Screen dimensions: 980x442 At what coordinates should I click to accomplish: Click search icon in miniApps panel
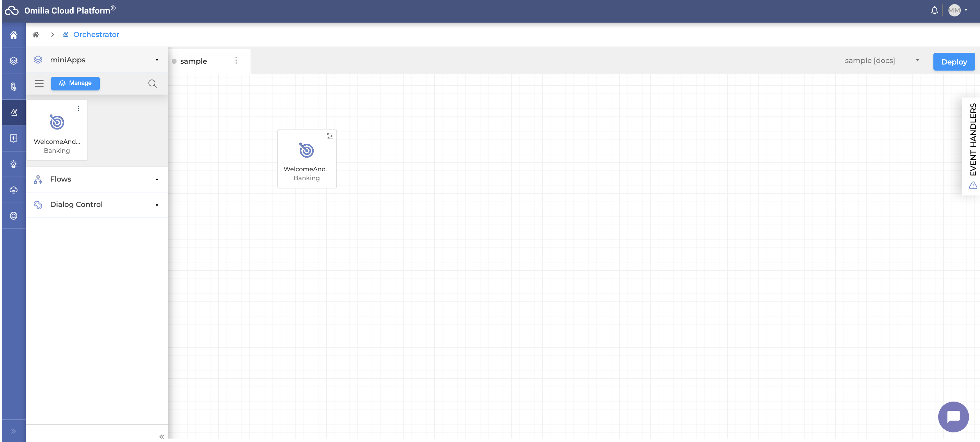coord(152,84)
